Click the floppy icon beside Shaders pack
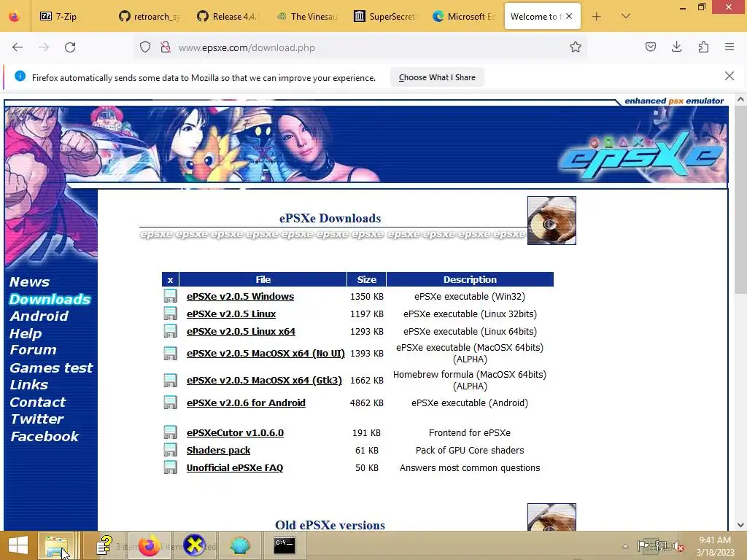Viewport: 747px width, 560px height. point(170,450)
